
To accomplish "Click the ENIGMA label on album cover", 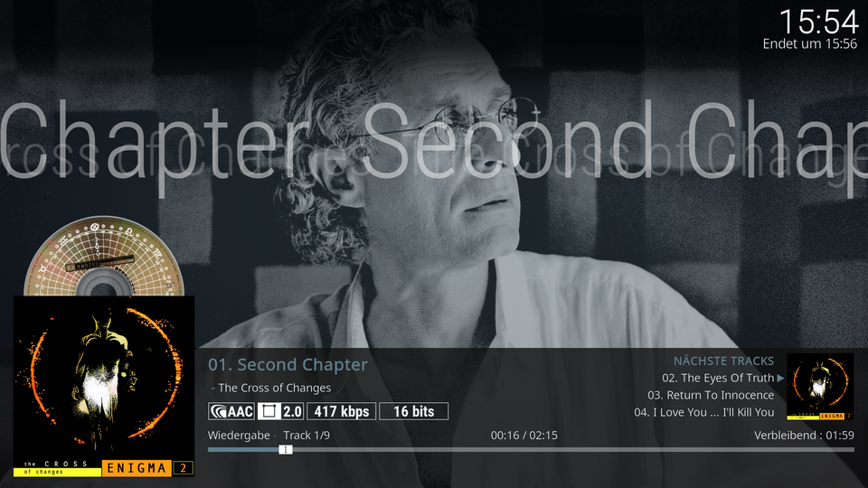I will click(x=137, y=469).
